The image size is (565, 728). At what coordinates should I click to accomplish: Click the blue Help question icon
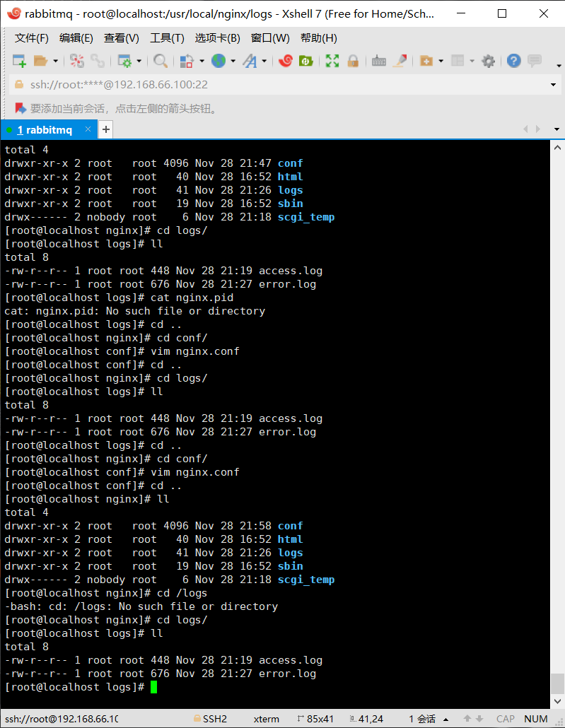513,61
